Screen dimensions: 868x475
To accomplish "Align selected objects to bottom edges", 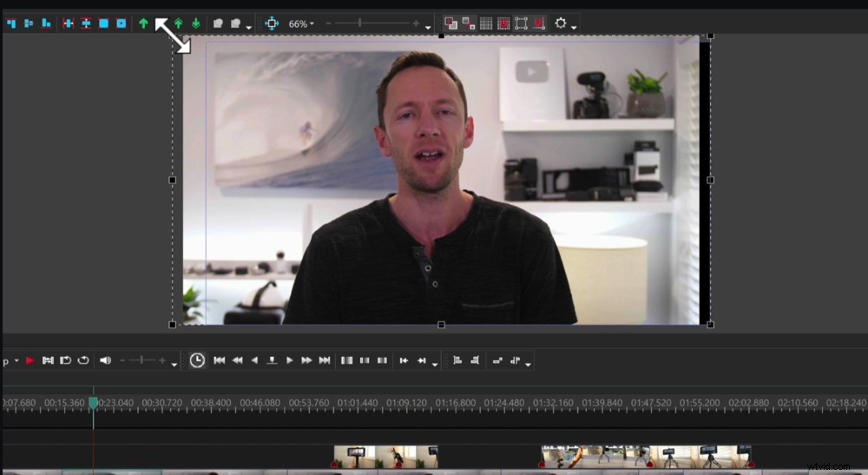I will tap(47, 23).
